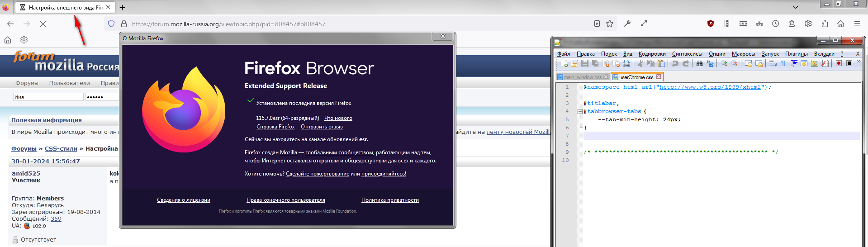Image resolution: width=868 pixels, height=247 pixels.
Task: Click Сделайте пожертвование link
Action: [318, 174]
